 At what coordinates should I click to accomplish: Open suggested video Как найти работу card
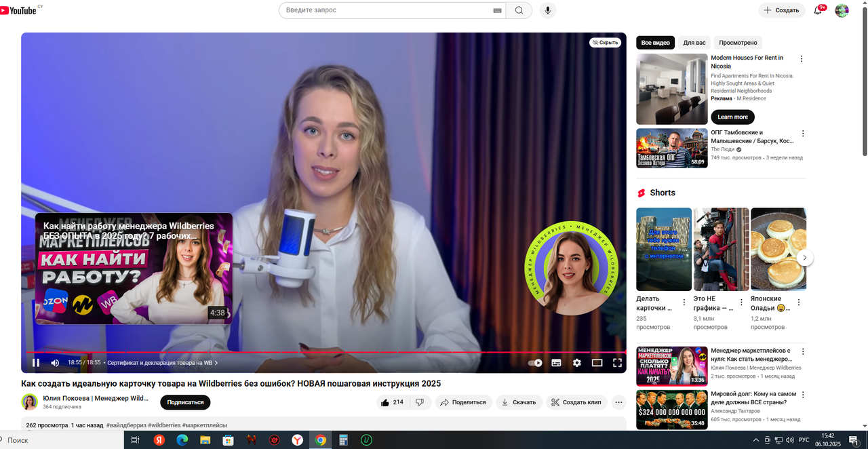click(x=134, y=269)
